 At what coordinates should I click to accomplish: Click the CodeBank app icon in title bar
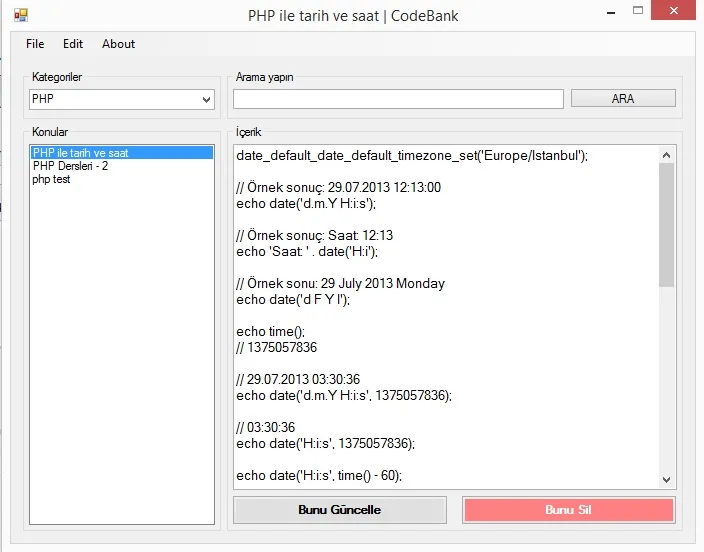pyautogui.click(x=20, y=16)
